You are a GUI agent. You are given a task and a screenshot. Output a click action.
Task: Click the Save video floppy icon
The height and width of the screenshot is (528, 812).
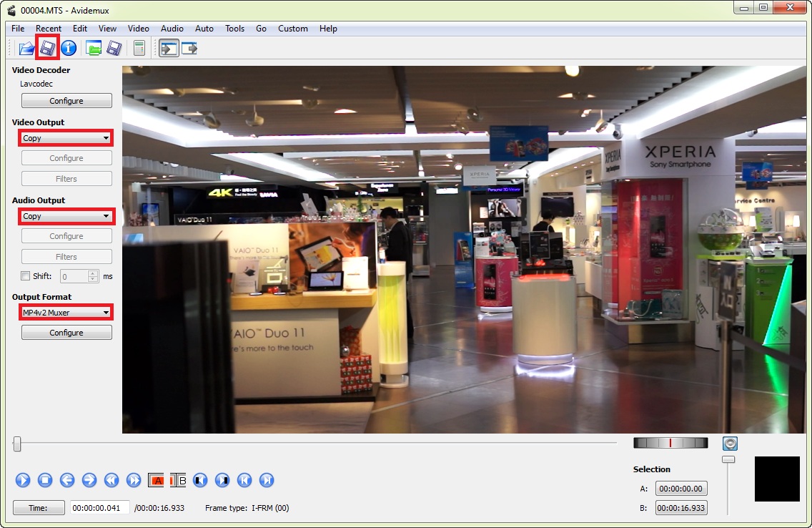pyautogui.click(x=48, y=48)
